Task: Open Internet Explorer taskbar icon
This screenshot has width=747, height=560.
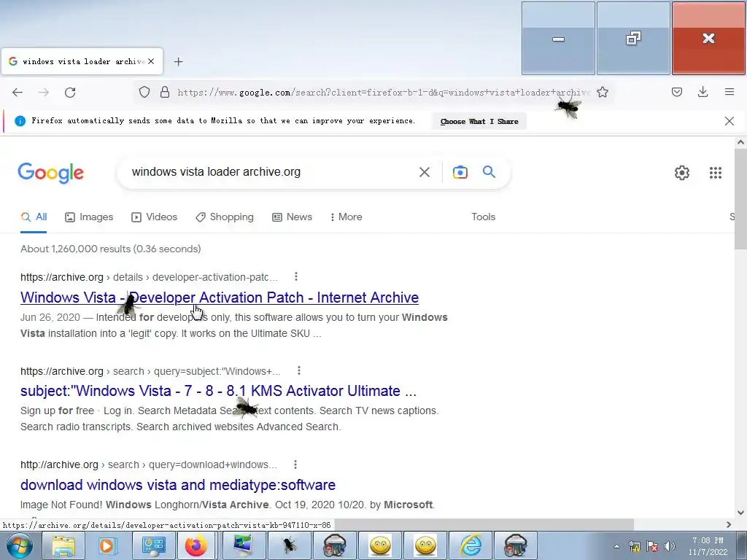Action: [471, 545]
